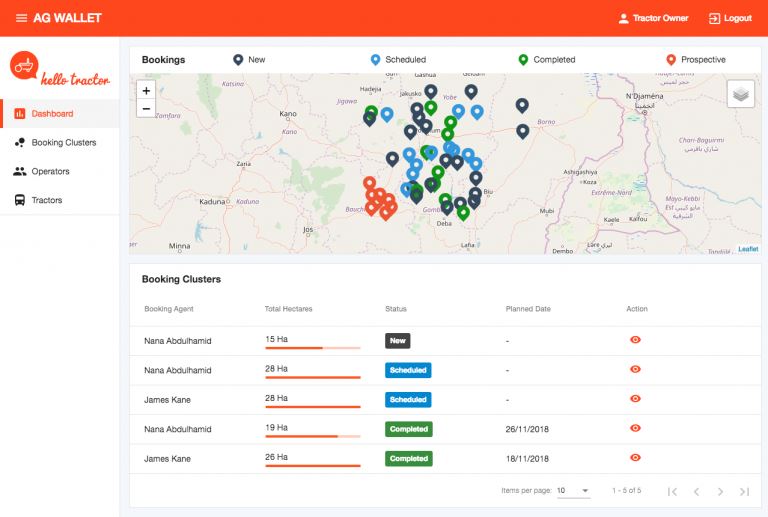Click the Scheduled legend pin icon

375,60
